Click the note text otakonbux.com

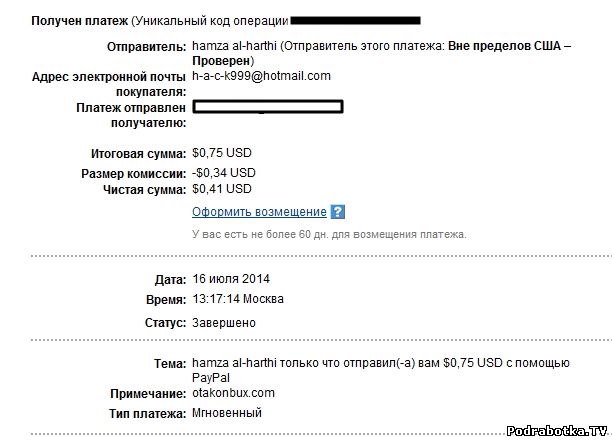click(x=233, y=394)
